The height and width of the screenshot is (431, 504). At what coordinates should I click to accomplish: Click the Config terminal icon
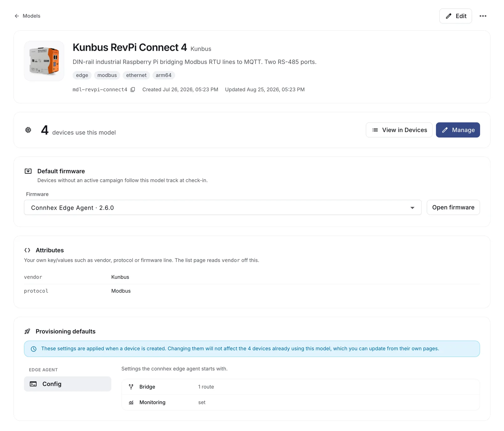33,384
